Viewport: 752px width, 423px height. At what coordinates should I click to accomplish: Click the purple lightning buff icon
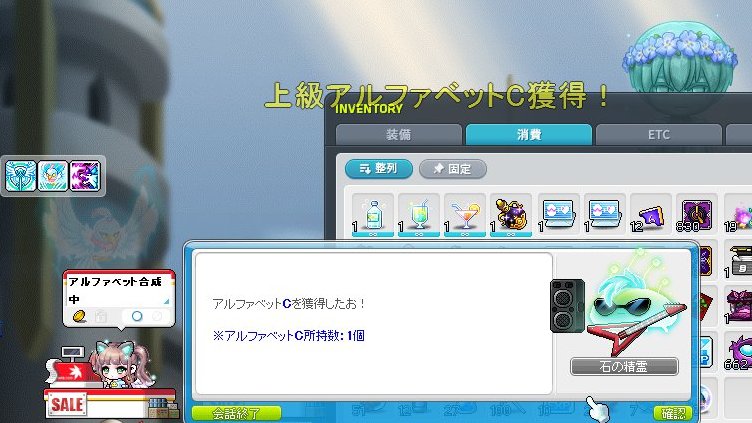point(85,176)
